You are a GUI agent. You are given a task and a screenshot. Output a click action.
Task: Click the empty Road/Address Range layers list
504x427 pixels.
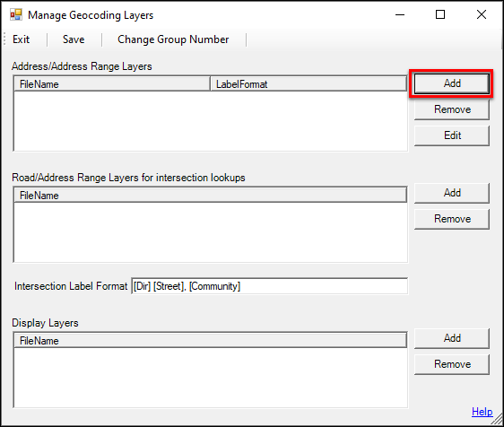(x=211, y=231)
